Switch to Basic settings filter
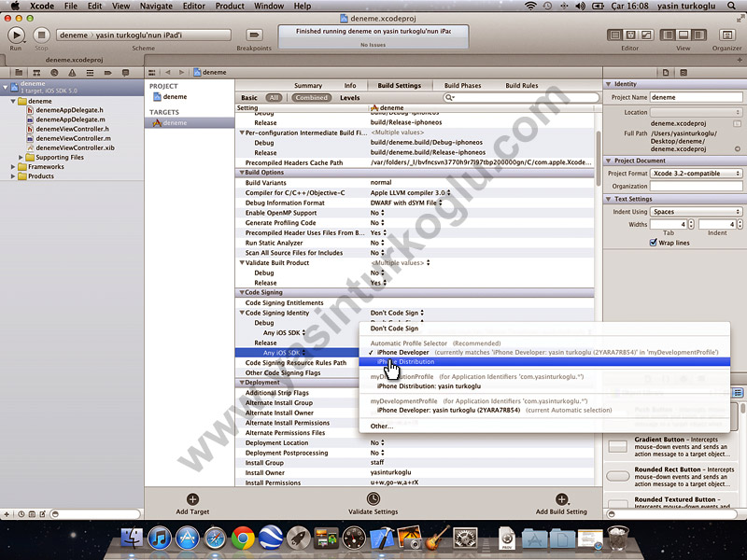 tap(249, 98)
